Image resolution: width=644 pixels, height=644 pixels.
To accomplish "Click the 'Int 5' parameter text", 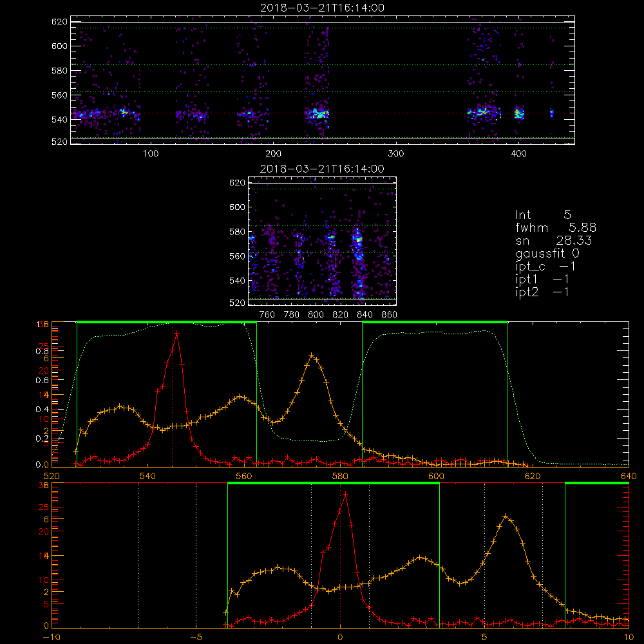I will [543, 214].
